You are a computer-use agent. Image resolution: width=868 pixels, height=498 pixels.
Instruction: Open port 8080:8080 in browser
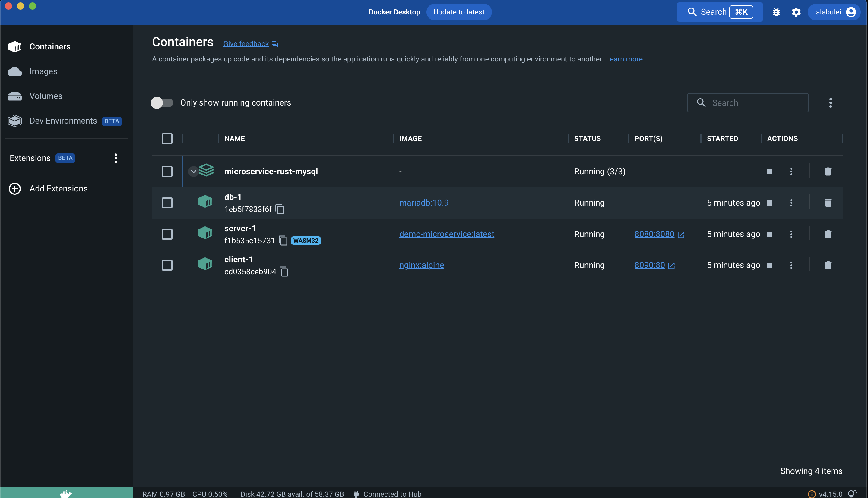pos(659,234)
